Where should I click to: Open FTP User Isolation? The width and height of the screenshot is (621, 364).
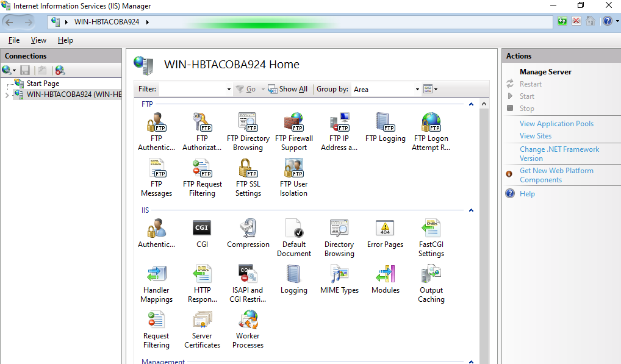coord(294,177)
